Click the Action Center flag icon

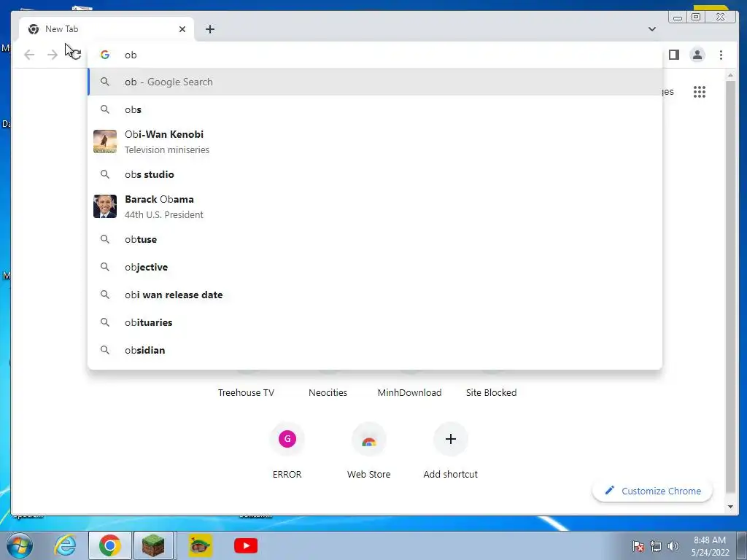[638, 546]
